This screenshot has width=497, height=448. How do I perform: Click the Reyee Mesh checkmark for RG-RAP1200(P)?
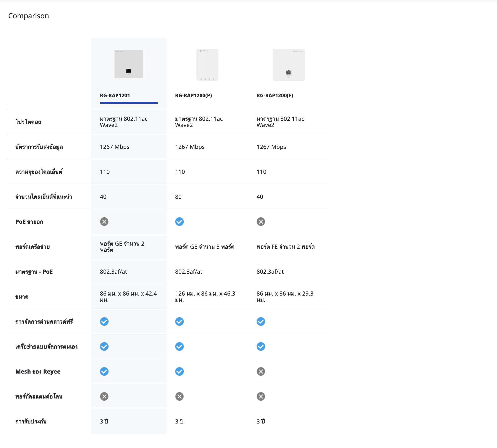(x=179, y=371)
